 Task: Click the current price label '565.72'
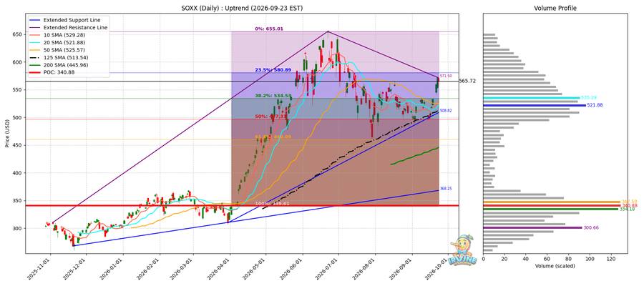[467, 82]
